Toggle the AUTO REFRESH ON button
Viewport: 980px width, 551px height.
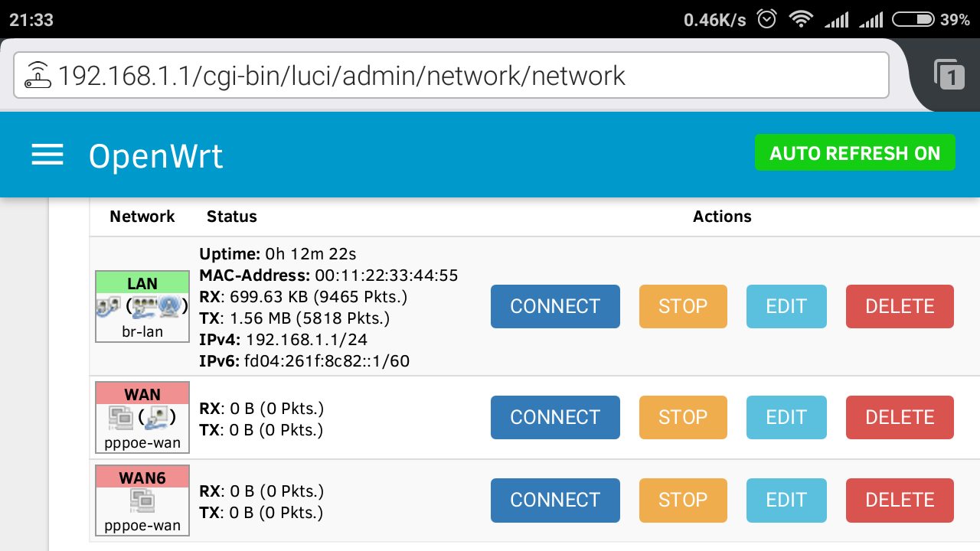854,153
